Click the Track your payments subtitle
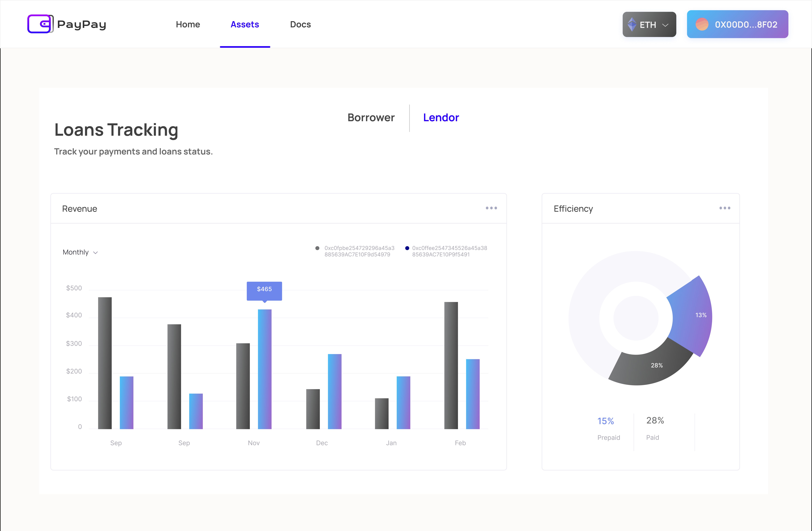812x531 pixels. click(x=133, y=152)
